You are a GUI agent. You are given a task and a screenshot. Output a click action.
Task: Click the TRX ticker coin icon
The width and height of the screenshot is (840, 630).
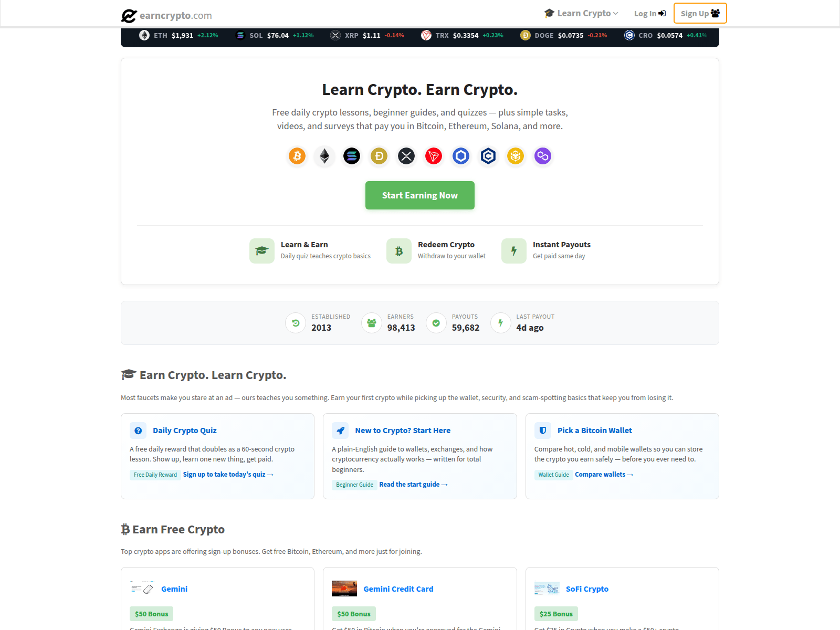point(426,35)
